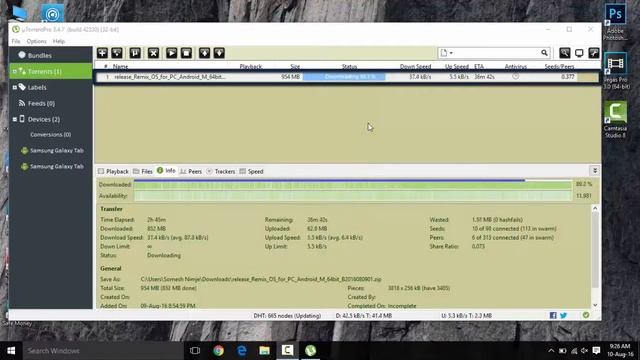Sort by the ETA column header
This screenshot has height=360, width=640.
pyautogui.click(x=479, y=66)
